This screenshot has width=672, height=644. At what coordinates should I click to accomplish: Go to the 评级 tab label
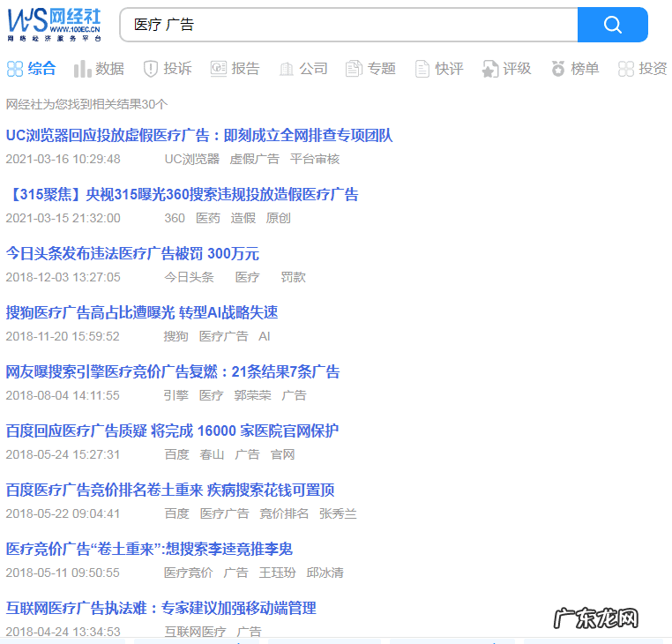click(x=517, y=69)
